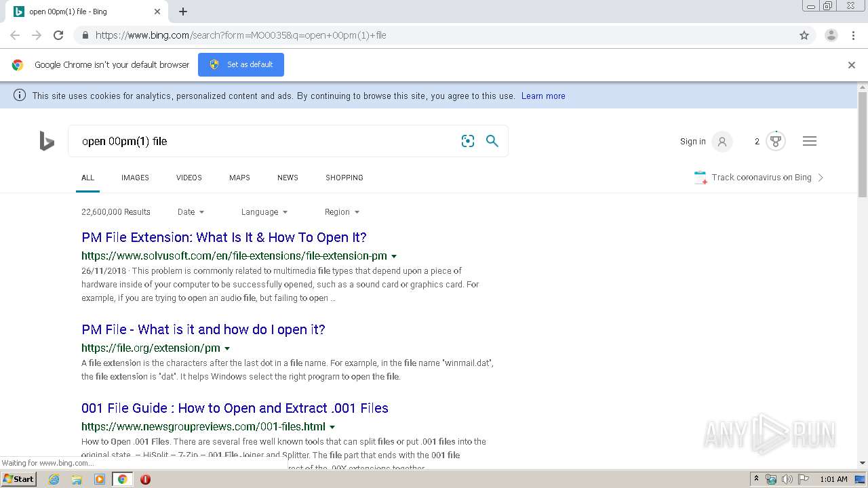Expand file.org result URL arrow
The width and height of the screenshot is (868, 488).
tap(227, 348)
